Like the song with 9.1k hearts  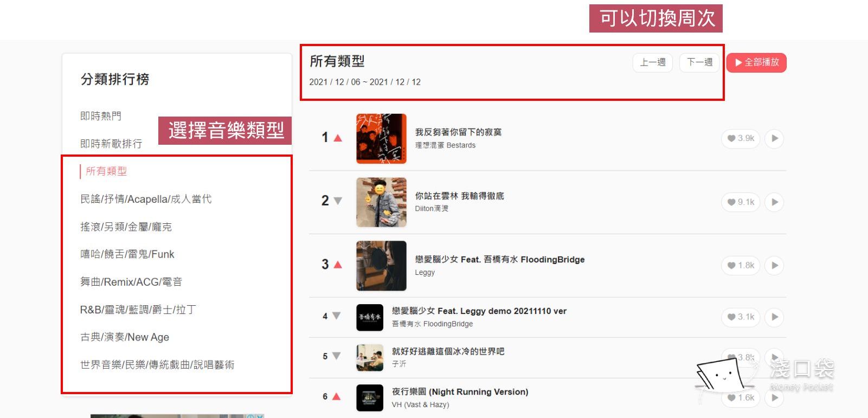[741, 202]
